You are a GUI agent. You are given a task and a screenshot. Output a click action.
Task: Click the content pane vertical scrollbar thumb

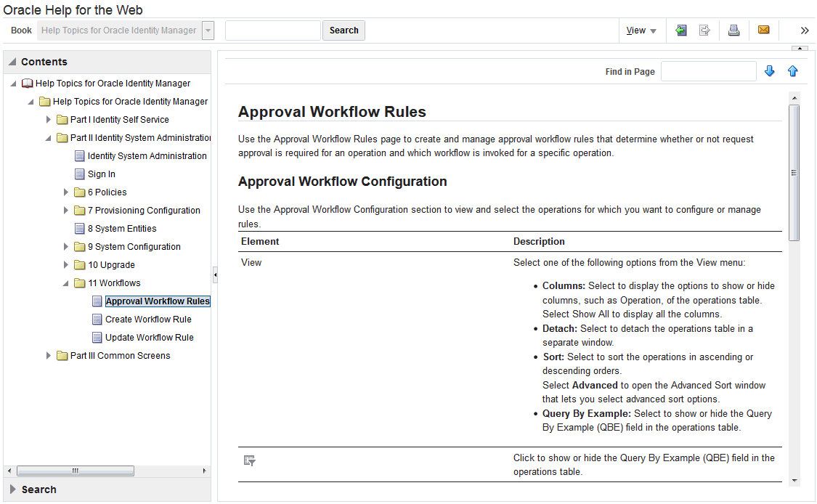pos(794,173)
